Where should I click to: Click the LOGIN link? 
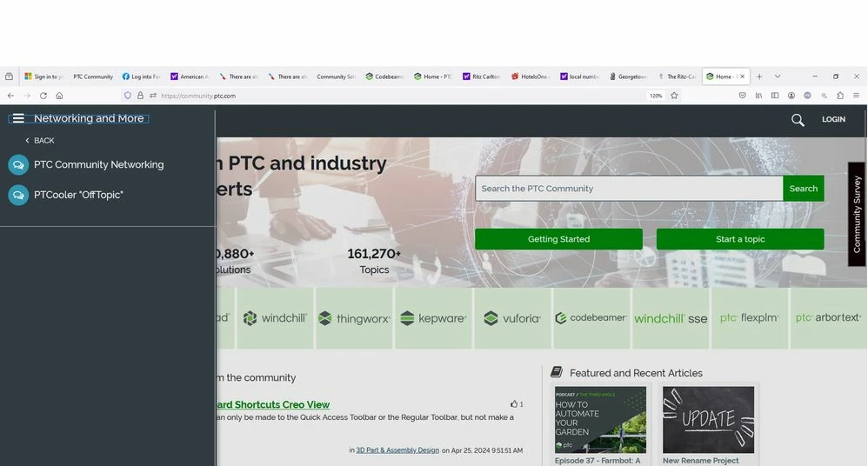click(x=833, y=119)
